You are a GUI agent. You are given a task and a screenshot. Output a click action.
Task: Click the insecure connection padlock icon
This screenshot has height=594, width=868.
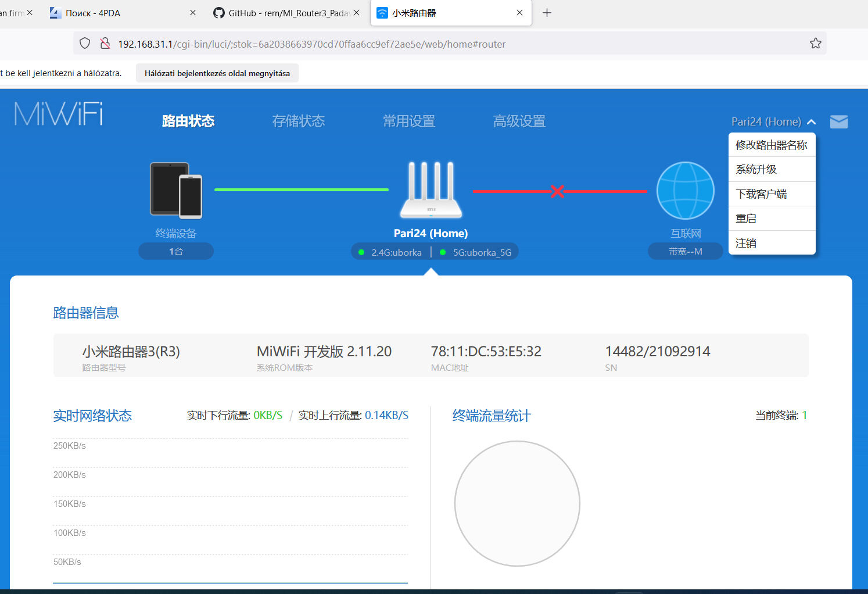click(x=105, y=44)
